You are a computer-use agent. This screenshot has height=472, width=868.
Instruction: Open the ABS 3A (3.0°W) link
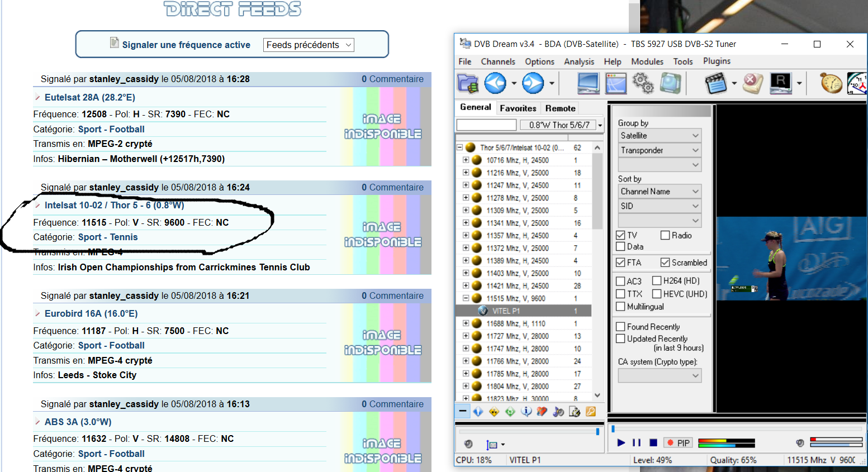[78, 422]
